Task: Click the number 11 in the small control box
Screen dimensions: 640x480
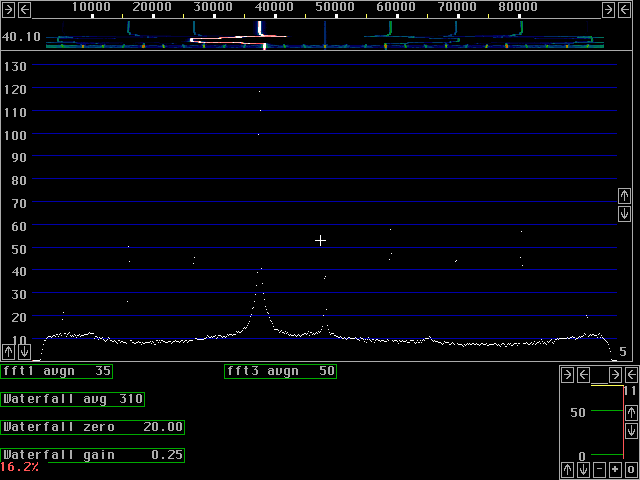Action: click(x=630, y=391)
